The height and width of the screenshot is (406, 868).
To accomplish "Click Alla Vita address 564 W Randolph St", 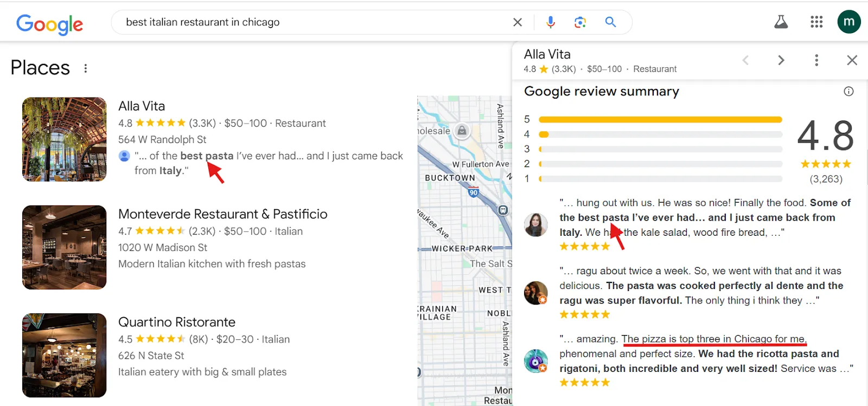I will pos(162,139).
